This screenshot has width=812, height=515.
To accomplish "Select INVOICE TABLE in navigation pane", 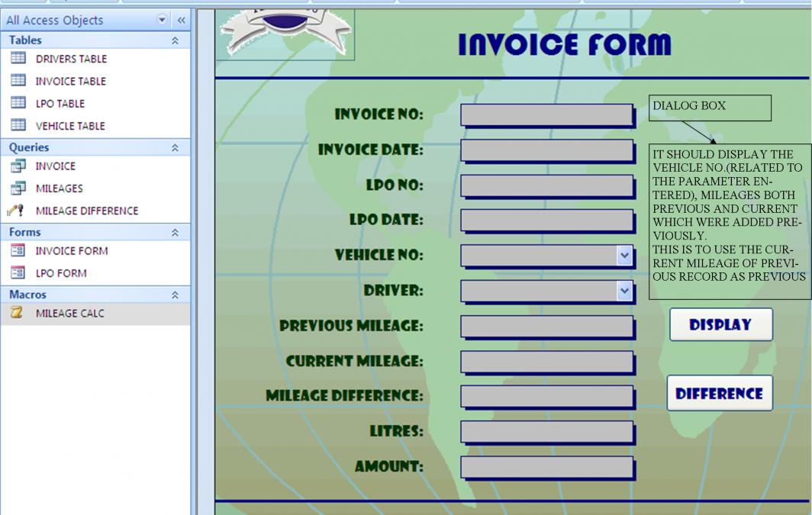I will click(95, 81).
